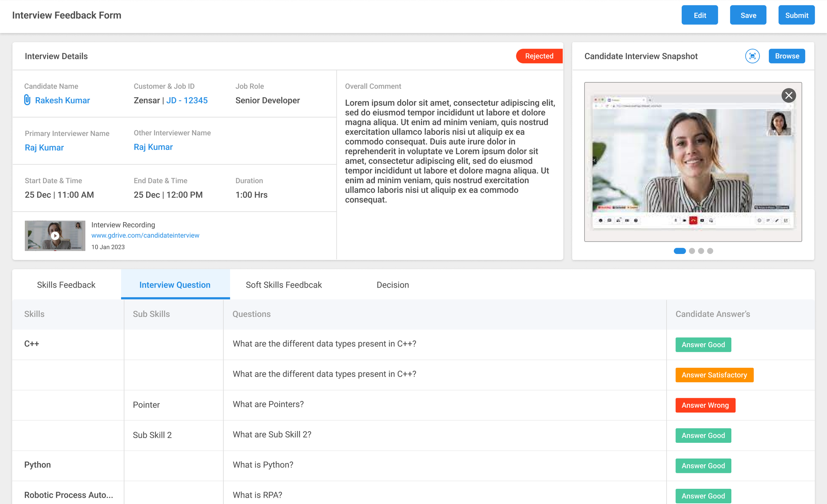Click Browse in the snapshot panel
The width and height of the screenshot is (827, 504).
point(786,56)
